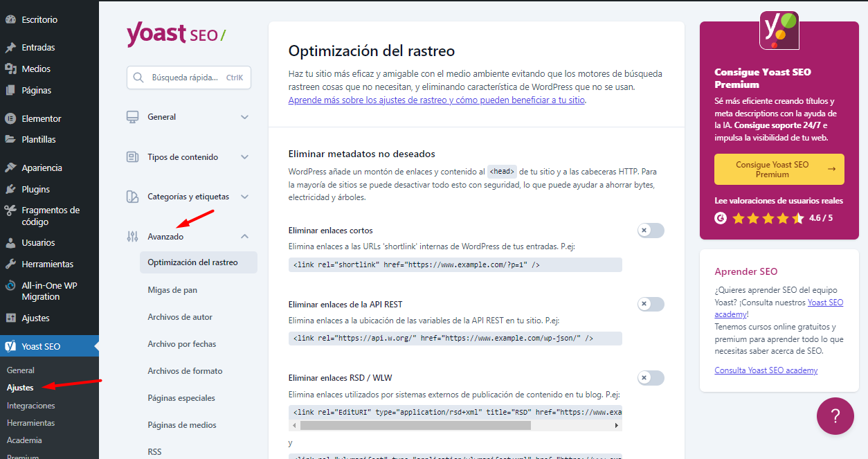Click the Búsqueda rápida search field

click(188, 78)
